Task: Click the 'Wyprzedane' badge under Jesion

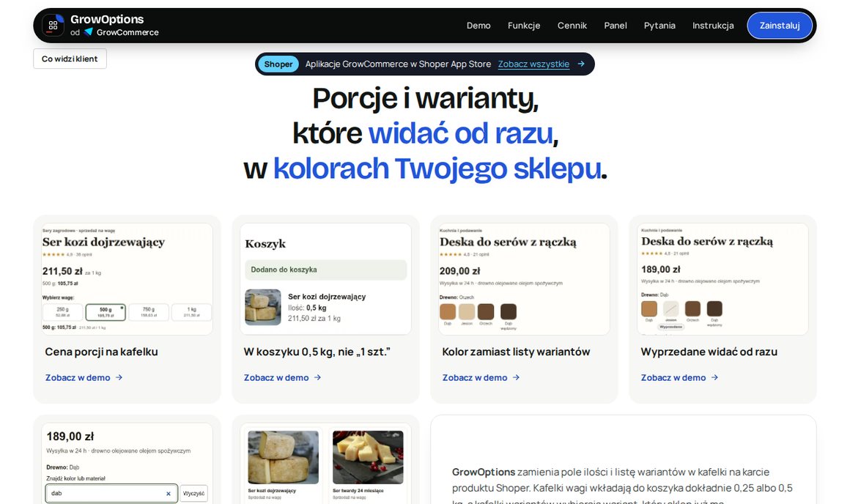Action: (670, 327)
